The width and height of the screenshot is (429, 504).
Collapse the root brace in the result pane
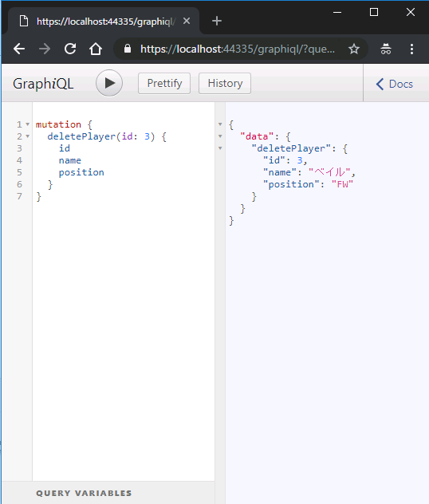[x=220, y=124]
